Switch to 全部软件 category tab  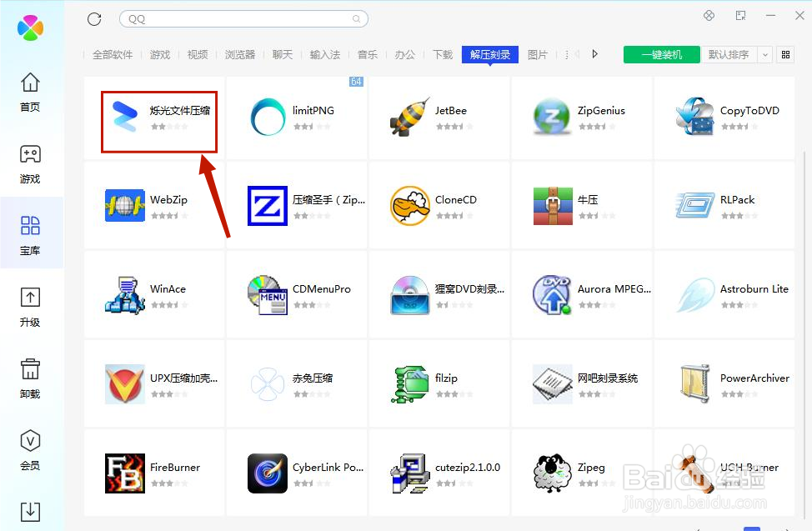(x=113, y=54)
